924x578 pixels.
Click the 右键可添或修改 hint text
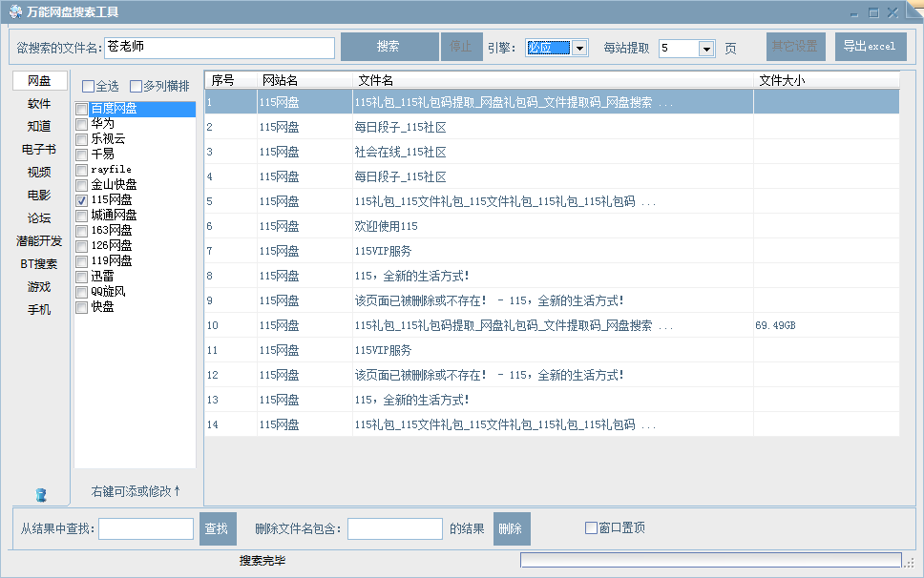(136, 491)
